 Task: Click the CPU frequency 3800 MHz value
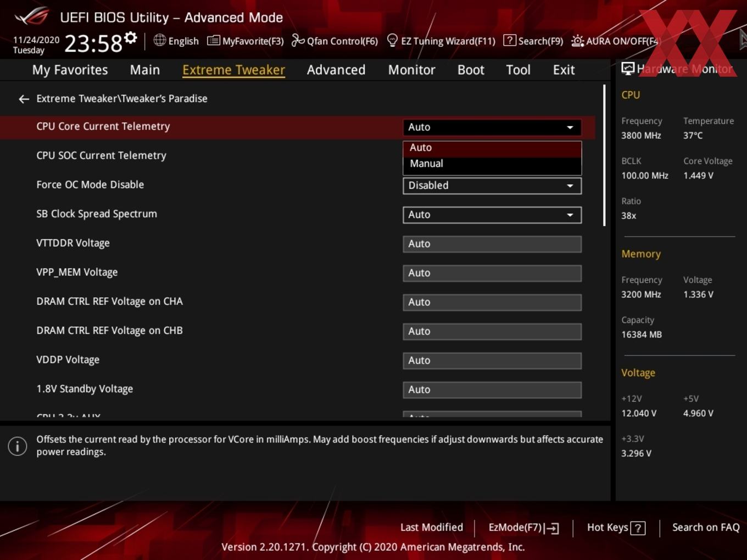[641, 136]
